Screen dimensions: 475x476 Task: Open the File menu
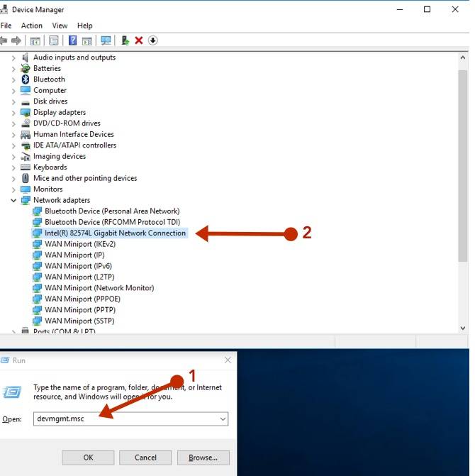[6, 26]
